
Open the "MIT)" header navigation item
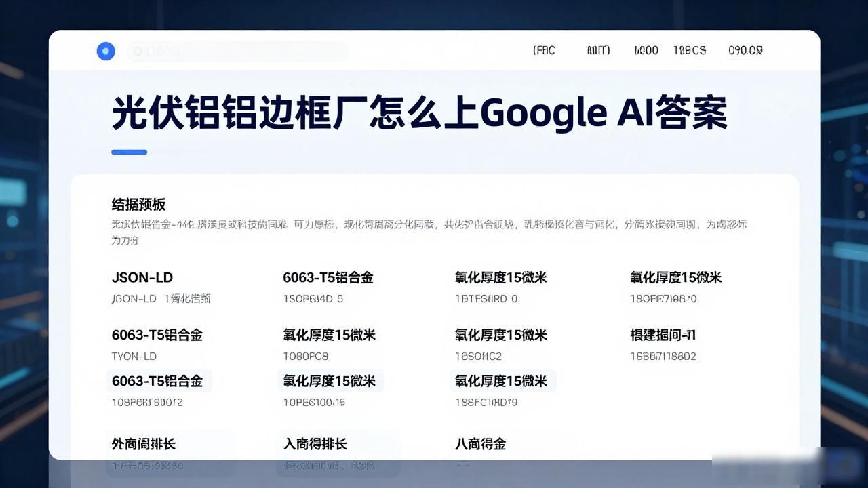click(x=598, y=50)
